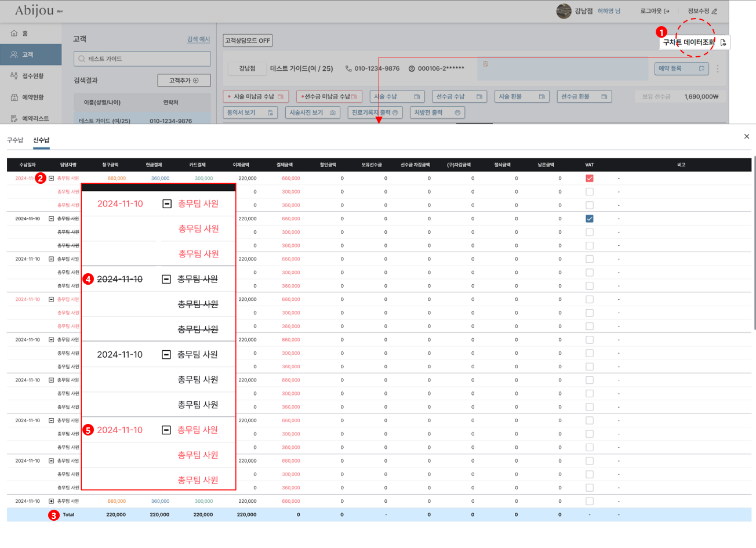Click the 구차트 데이터조회 button
This screenshot has height=548, width=756.
point(694,42)
